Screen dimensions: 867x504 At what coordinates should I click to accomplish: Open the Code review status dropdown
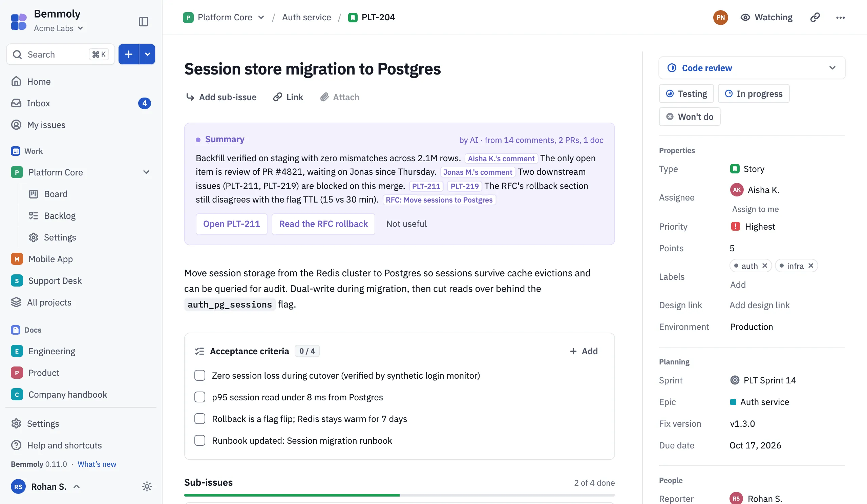tap(752, 68)
